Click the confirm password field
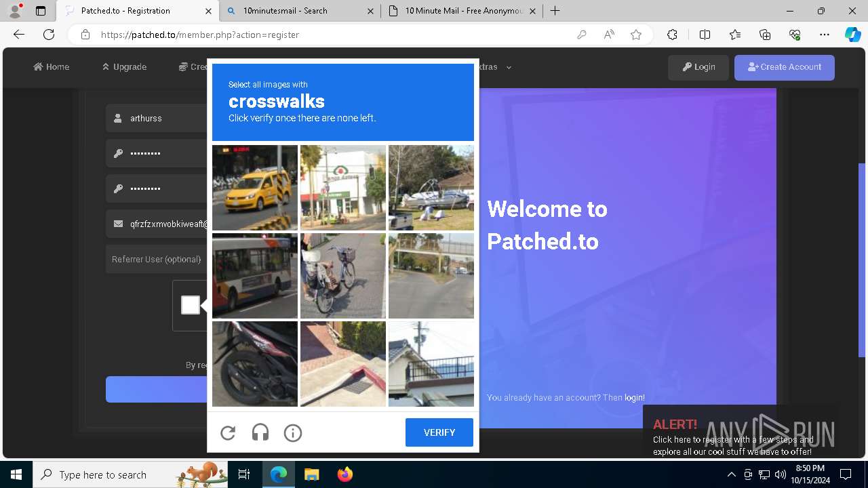The image size is (868, 488). (157, 188)
